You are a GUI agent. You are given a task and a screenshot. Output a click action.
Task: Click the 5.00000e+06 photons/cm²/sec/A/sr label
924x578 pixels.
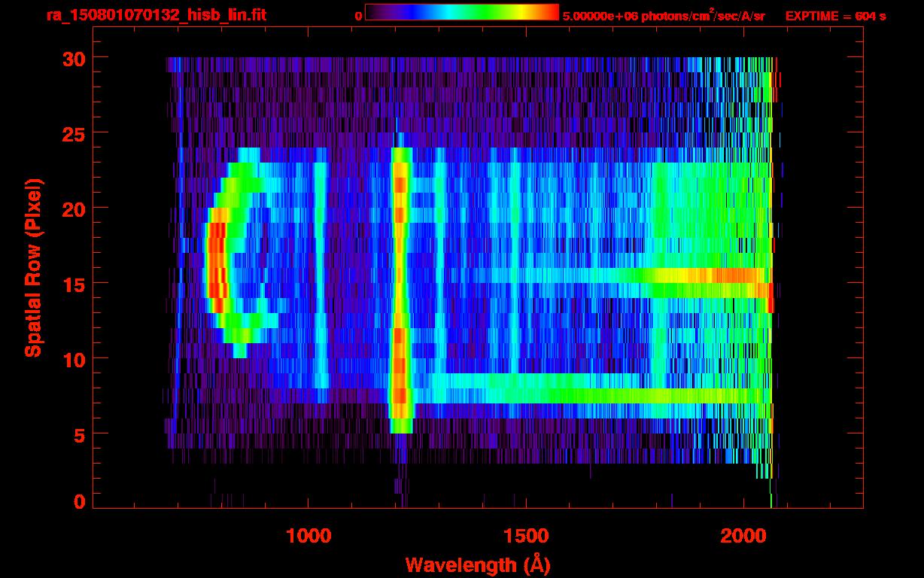tap(664, 15)
